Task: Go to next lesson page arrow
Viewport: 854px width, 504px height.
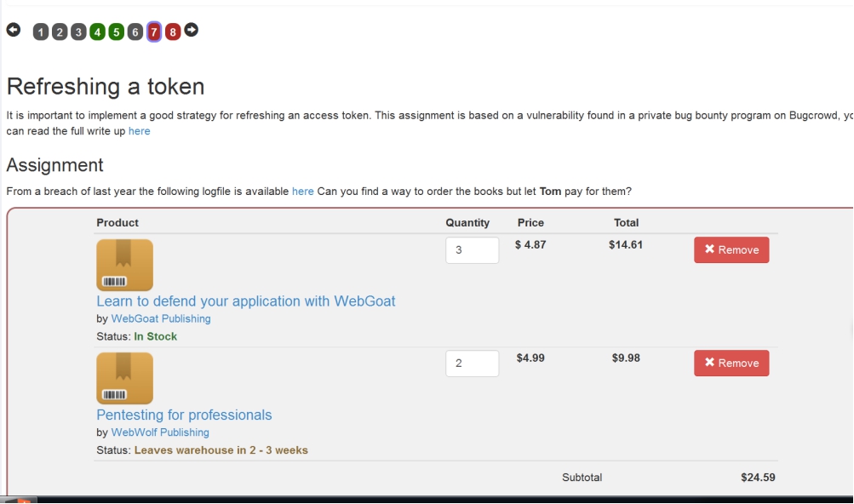Action: click(192, 30)
